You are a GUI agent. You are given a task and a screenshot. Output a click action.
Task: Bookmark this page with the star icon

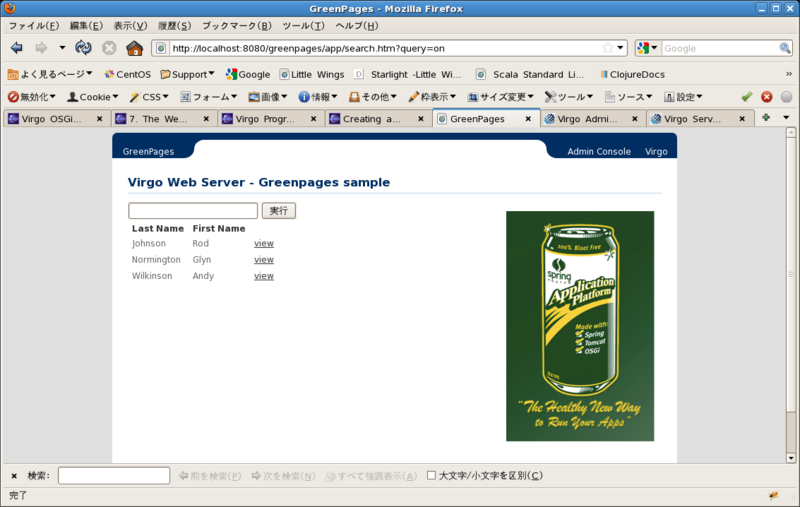[x=607, y=48]
